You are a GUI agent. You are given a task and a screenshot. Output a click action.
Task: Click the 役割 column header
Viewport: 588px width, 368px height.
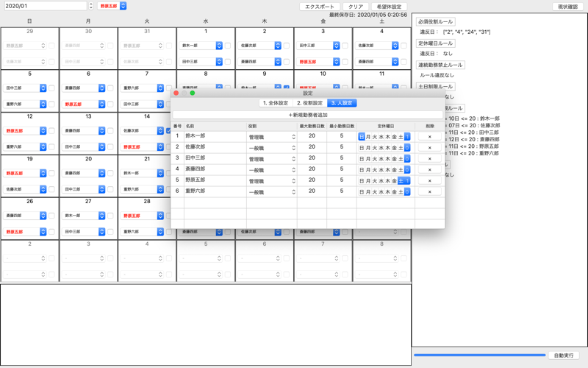[271, 126]
